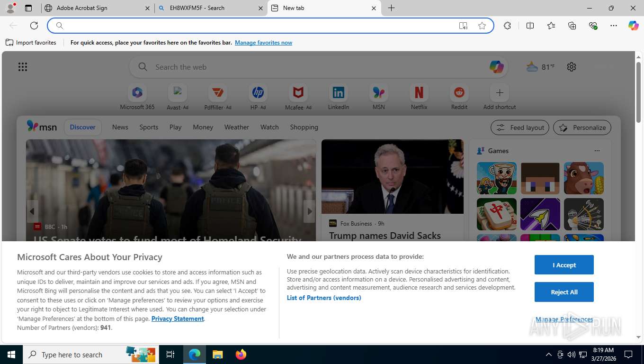The height and width of the screenshot is (364, 644).
Task: Select the Sports feed tab
Action: pos(149,127)
